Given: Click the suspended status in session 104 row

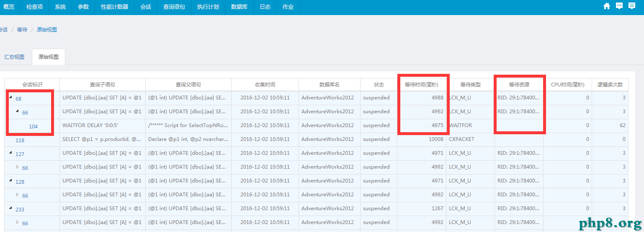Looking at the screenshot, I should (x=376, y=125).
